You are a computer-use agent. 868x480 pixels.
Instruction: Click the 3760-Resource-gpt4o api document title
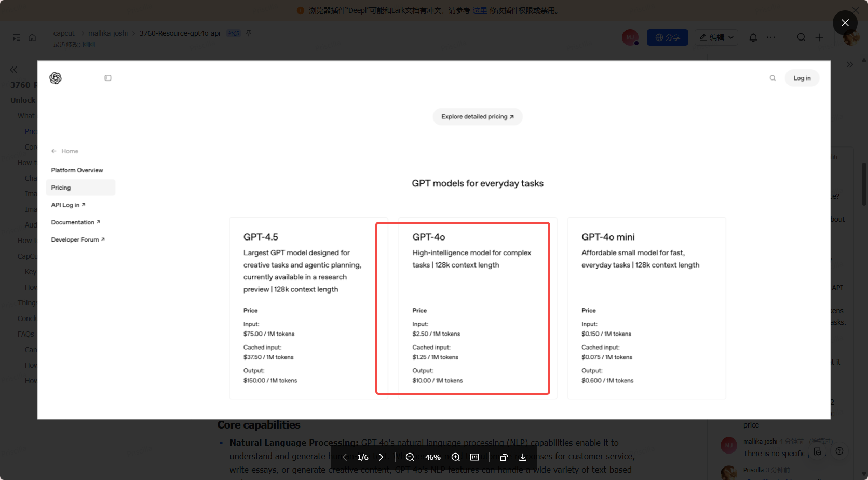tap(180, 33)
